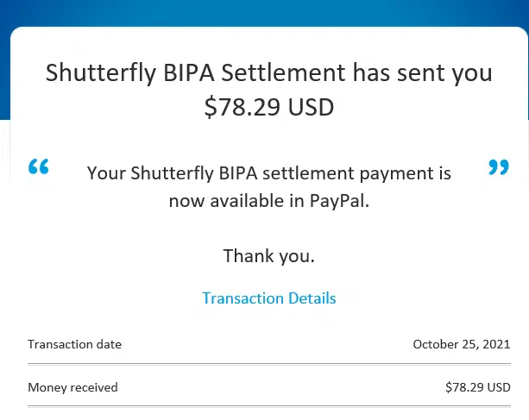Click the message line 'Your Shutterfly BIPA settlement payment is'
Viewport: 529px width, 420px height.
(x=268, y=172)
